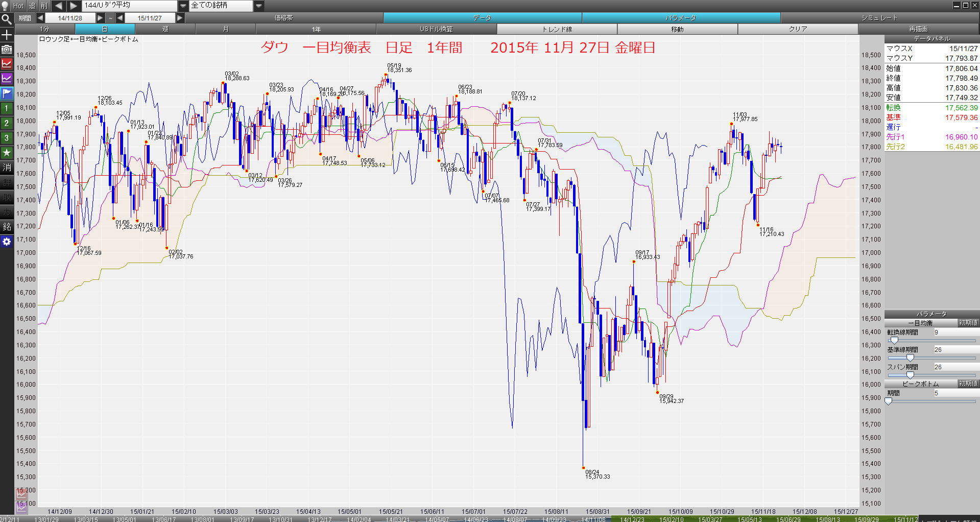
Task: Click the ピークボトム 期間 slider handle
Action: coord(889,401)
